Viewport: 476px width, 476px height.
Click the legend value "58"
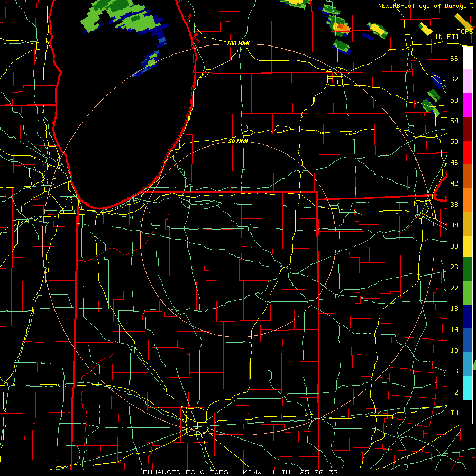point(454,100)
